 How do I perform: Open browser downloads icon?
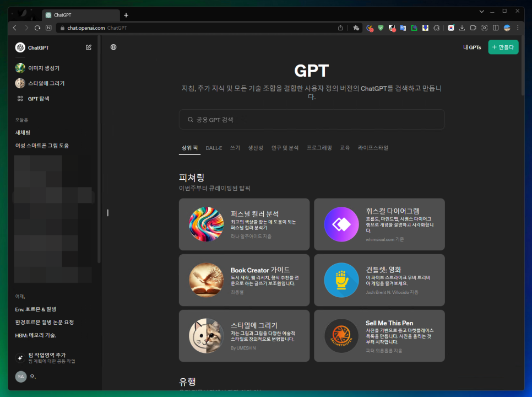coord(462,28)
